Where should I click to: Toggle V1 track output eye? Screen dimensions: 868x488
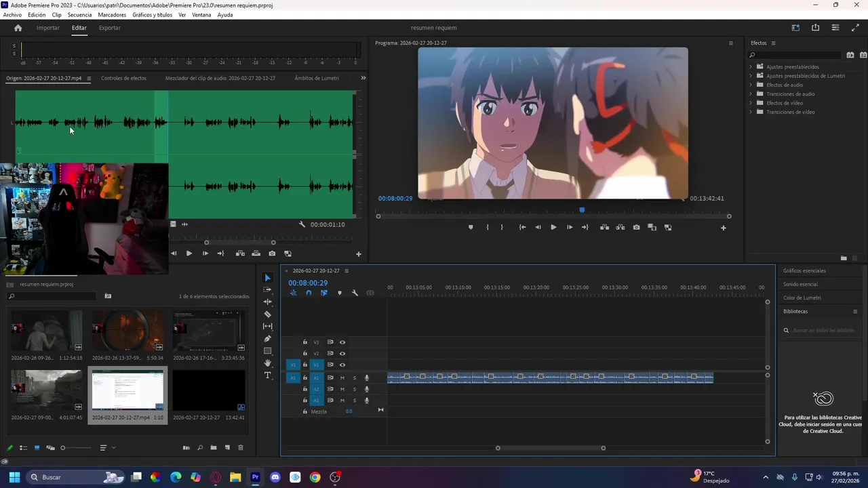[342, 365]
